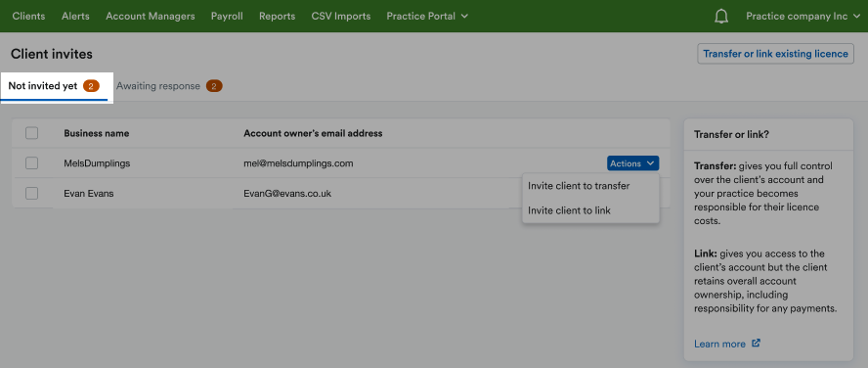Click the count badge on Not invited yet

point(91,86)
